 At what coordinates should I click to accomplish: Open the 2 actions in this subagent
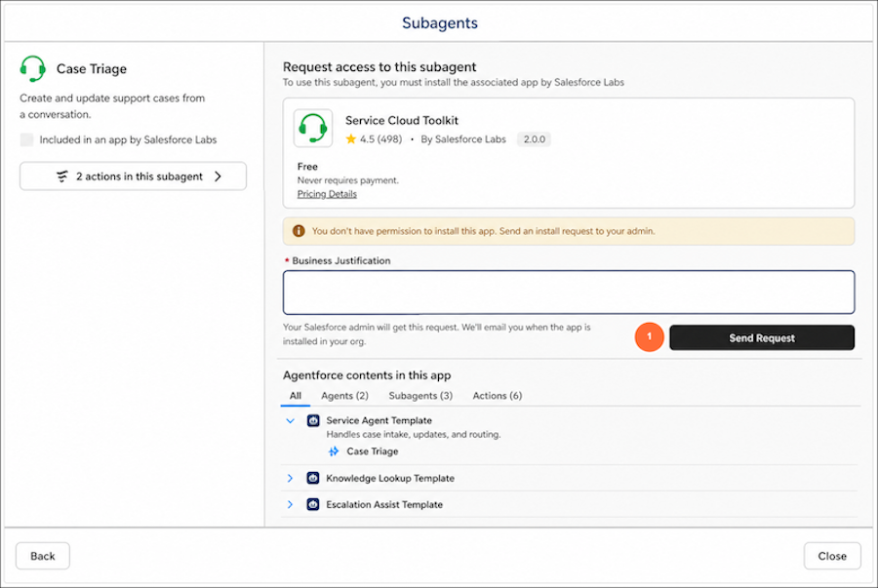[133, 176]
